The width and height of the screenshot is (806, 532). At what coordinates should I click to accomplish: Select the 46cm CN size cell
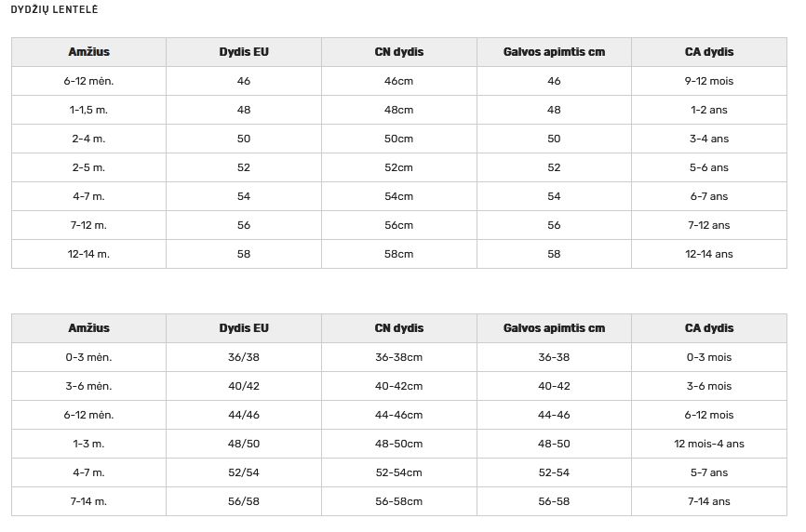coord(398,81)
